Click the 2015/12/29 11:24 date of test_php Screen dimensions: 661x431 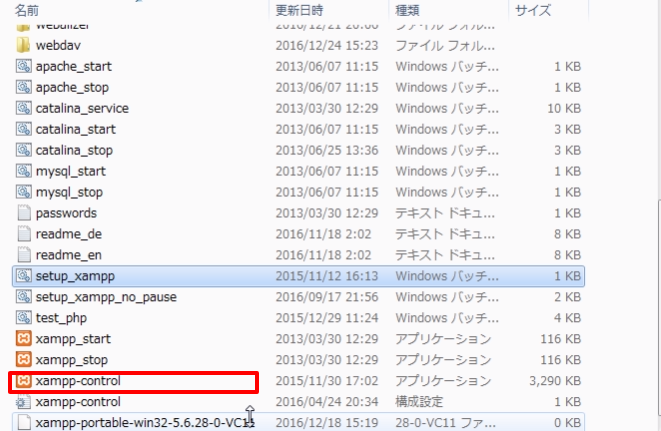pos(327,318)
